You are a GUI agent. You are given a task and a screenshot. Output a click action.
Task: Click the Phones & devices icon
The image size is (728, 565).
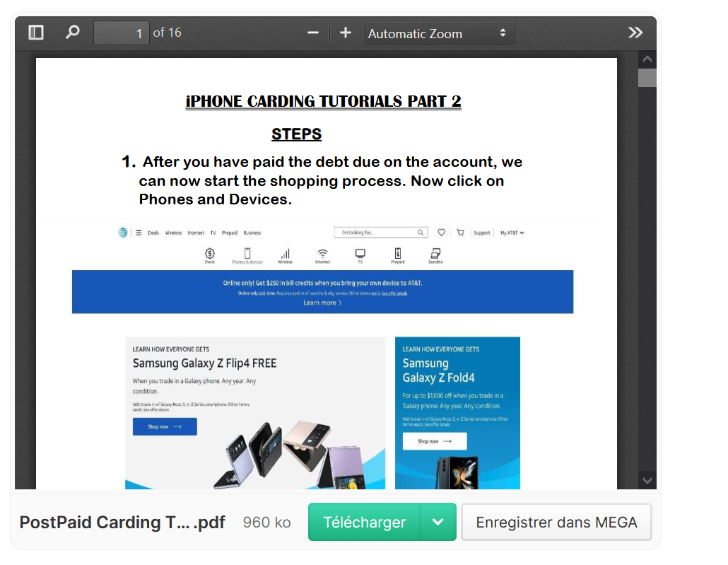(x=247, y=255)
